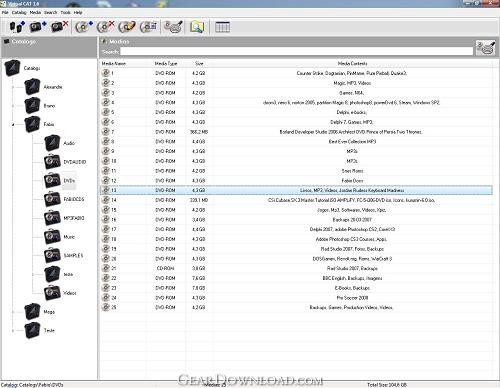Click inside the Search input field

[x=296, y=51]
